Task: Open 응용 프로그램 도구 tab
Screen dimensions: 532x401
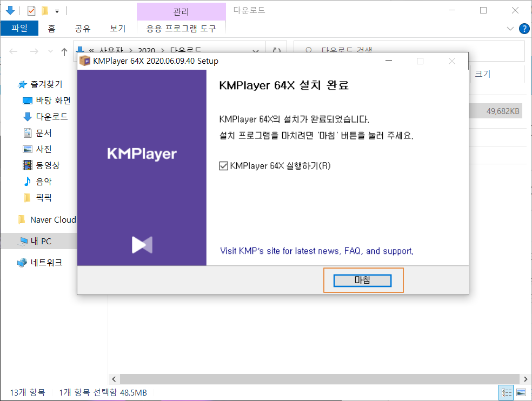Action: point(181,29)
